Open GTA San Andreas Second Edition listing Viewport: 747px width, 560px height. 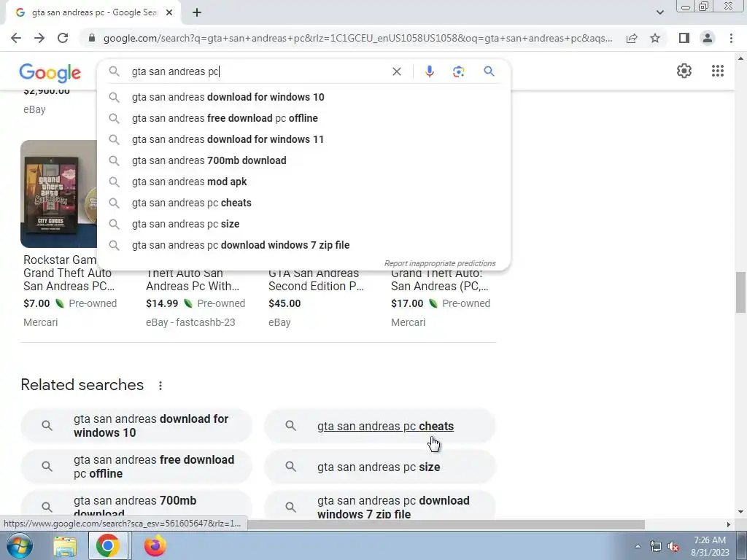[x=316, y=280]
